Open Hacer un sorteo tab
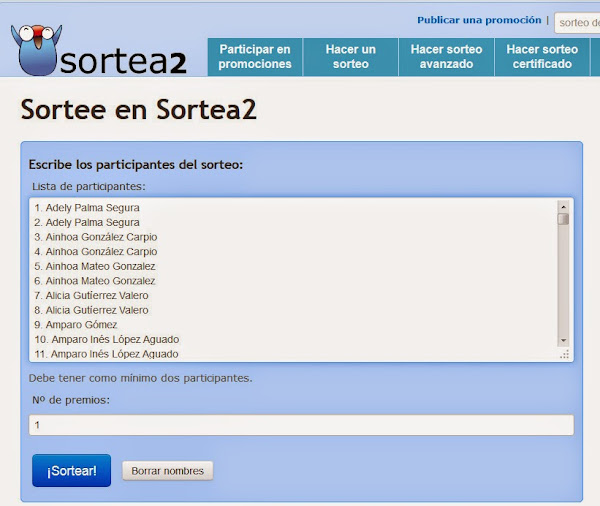This screenshot has width=600, height=506. click(351, 57)
